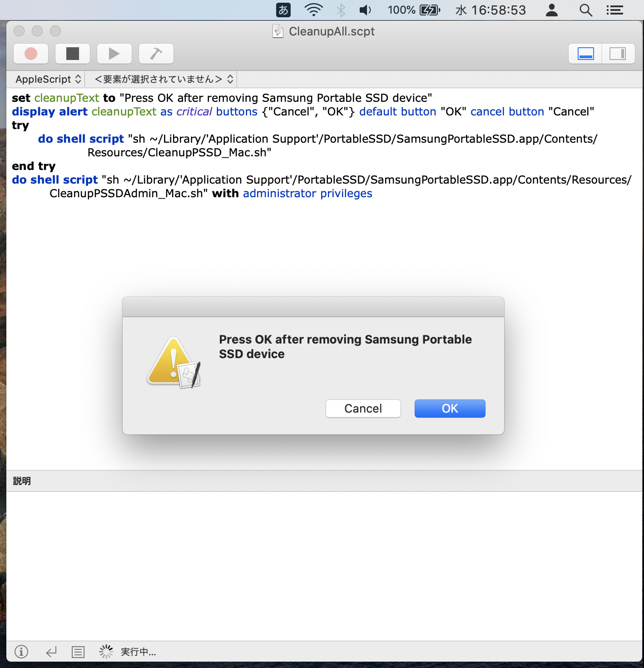Open the Wi-Fi status menu
644x668 pixels.
coord(313,10)
